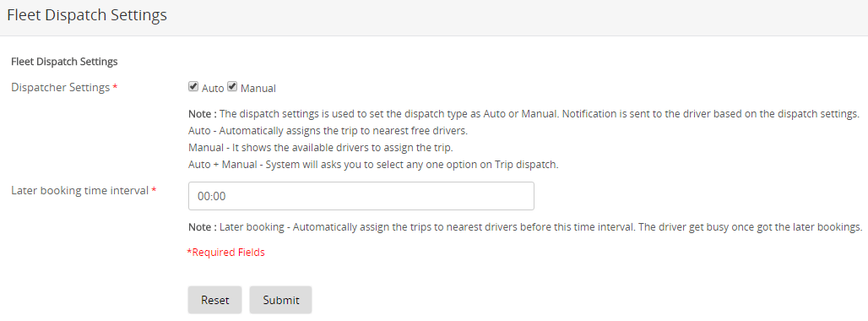Viewport: 868px width, 321px height.
Task: Select the page title Fleet Dispatch Settings
Action: [x=87, y=15]
